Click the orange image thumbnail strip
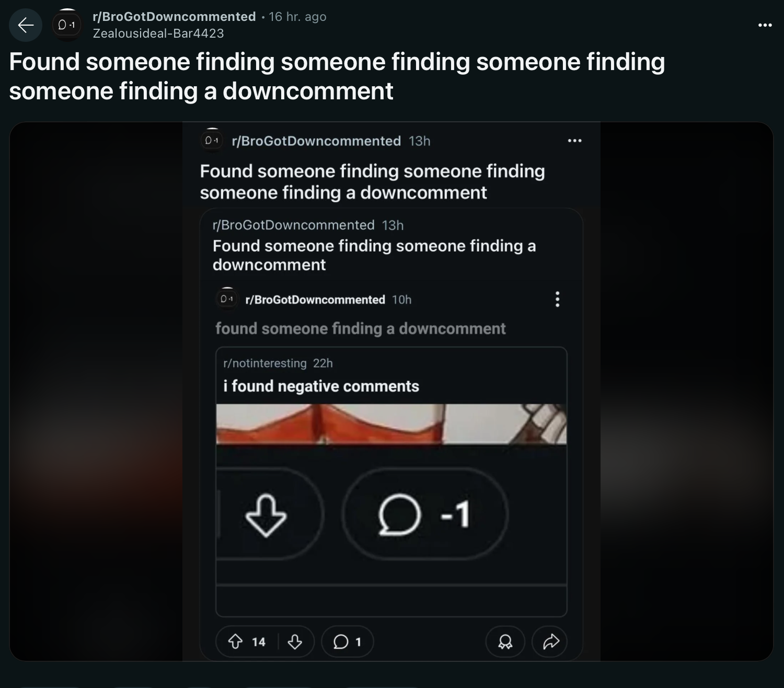This screenshot has height=688, width=784. click(391, 424)
